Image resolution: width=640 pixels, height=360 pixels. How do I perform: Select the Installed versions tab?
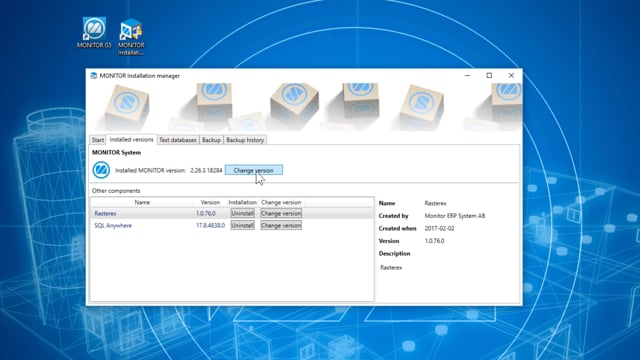[x=131, y=139]
